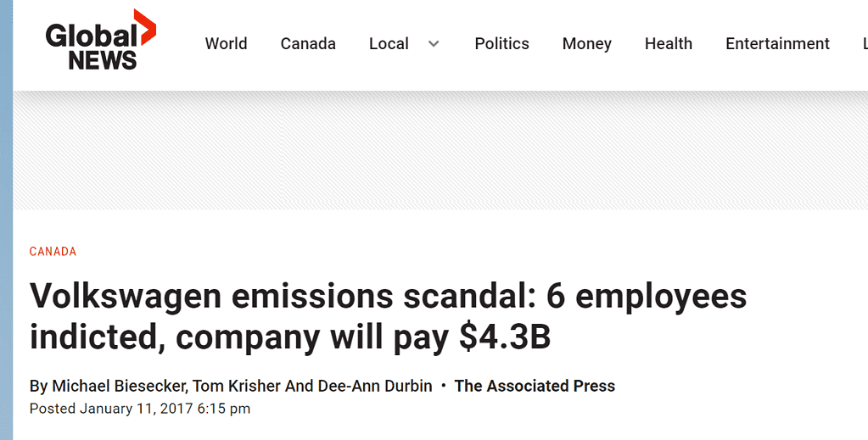Click the empty striped ad banner area

pyautogui.click(x=440, y=151)
